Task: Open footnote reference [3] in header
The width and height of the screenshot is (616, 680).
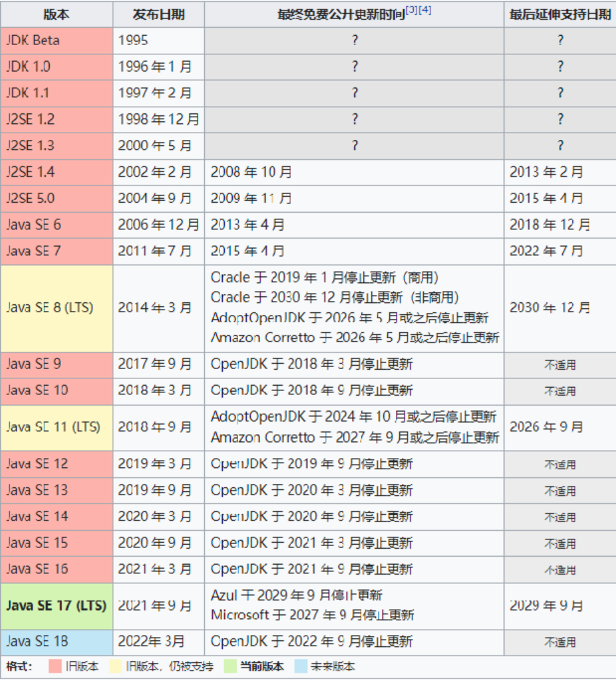Action: pos(412,10)
